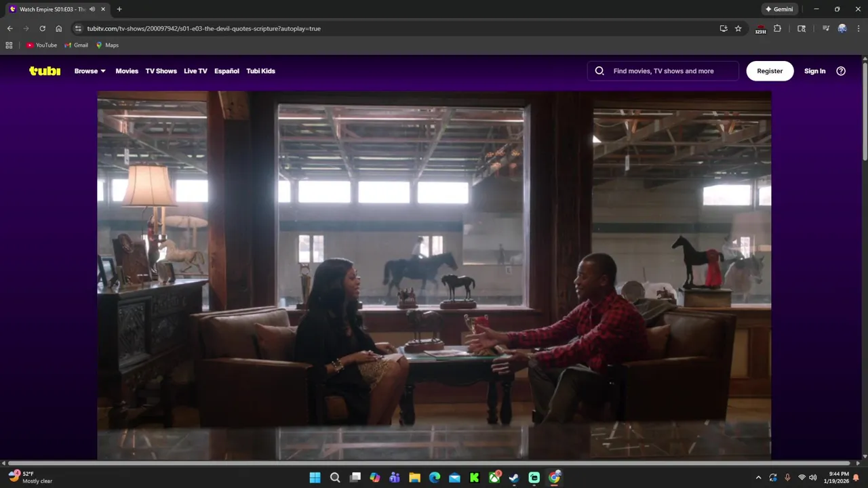Switch to Live TV

point(195,70)
